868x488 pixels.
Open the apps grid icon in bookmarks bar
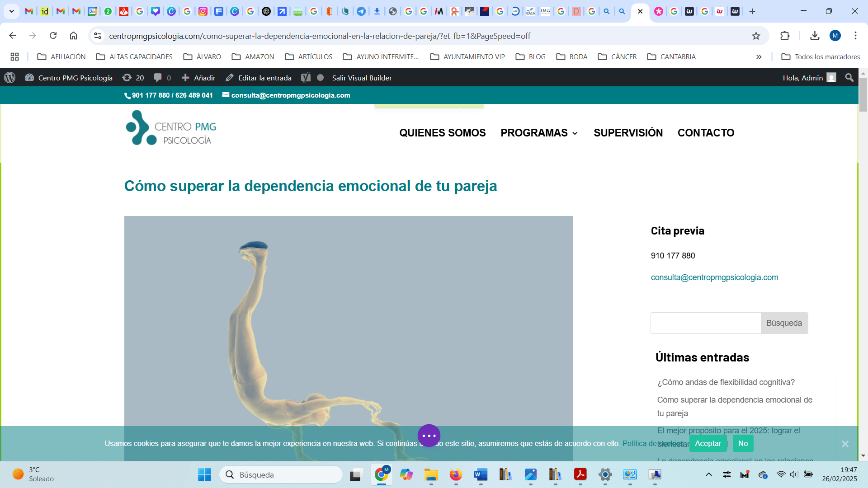point(14,56)
